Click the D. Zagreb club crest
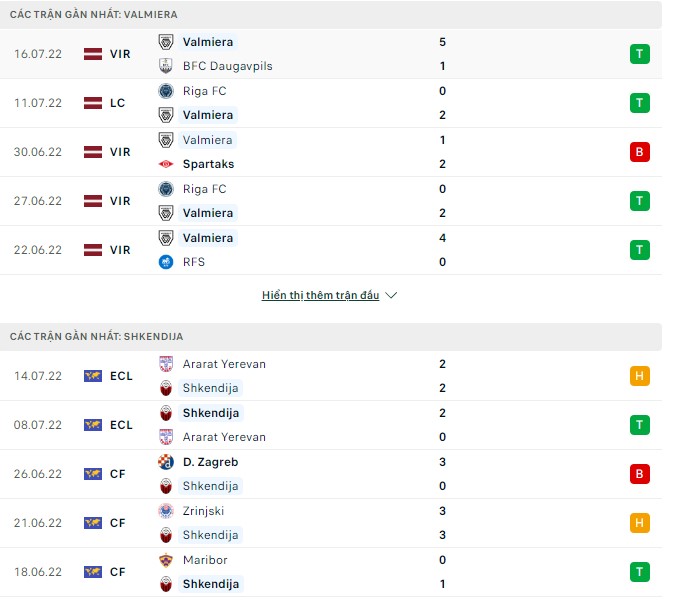The image size is (673, 600). [166, 462]
